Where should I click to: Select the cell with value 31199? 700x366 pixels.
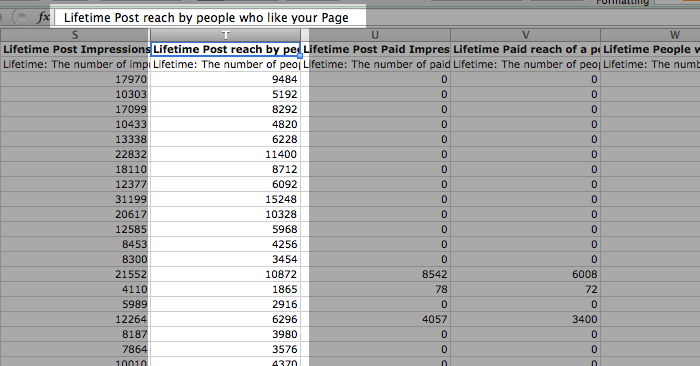(75, 199)
